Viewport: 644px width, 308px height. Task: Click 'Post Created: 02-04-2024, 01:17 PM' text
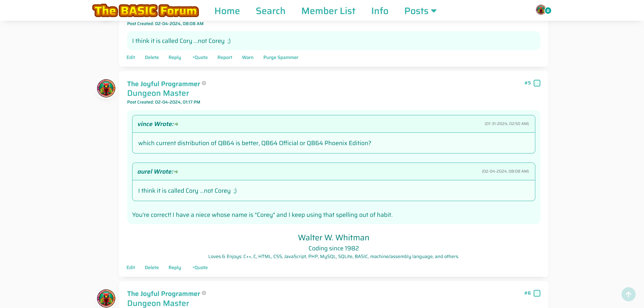pyautogui.click(x=164, y=102)
